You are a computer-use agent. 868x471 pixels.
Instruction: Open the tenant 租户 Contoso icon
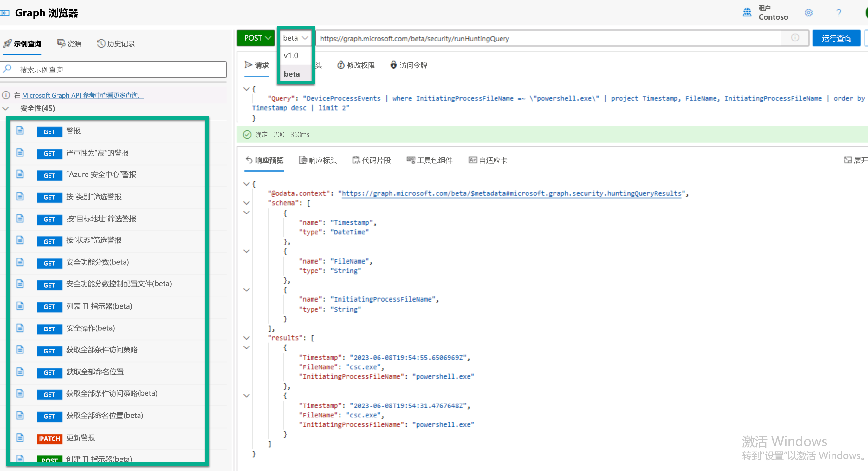click(x=747, y=13)
